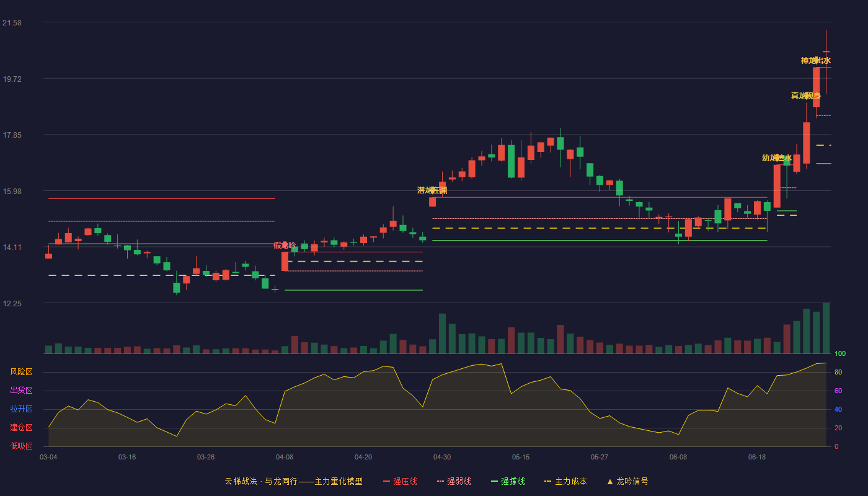This screenshot has height=496, width=868.
Task: Toggle the 主力成本 legend series
Action: pyautogui.click(x=565, y=481)
